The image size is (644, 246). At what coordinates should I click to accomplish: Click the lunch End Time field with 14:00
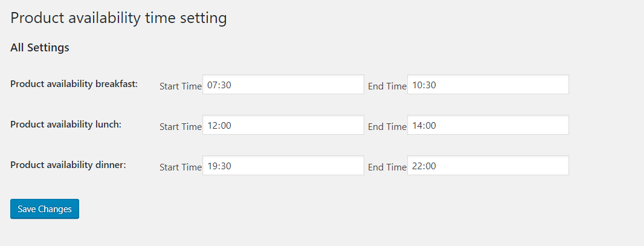(488, 125)
